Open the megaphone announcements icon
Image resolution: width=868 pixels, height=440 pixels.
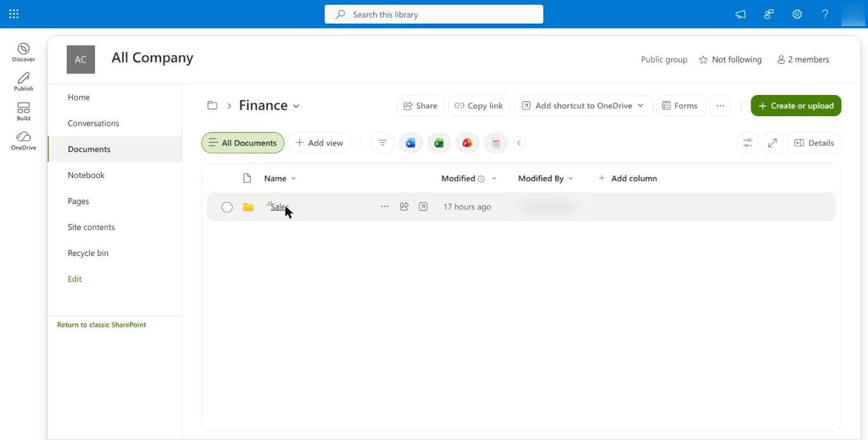740,14
